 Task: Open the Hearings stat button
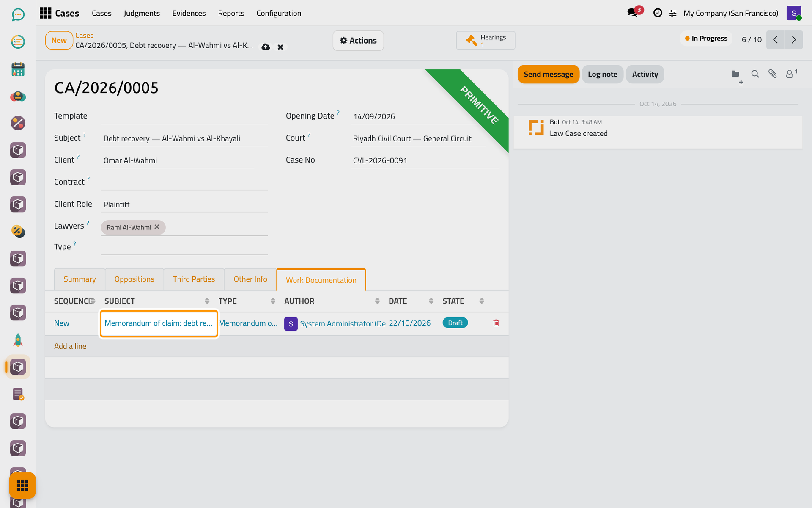point(486,41)
